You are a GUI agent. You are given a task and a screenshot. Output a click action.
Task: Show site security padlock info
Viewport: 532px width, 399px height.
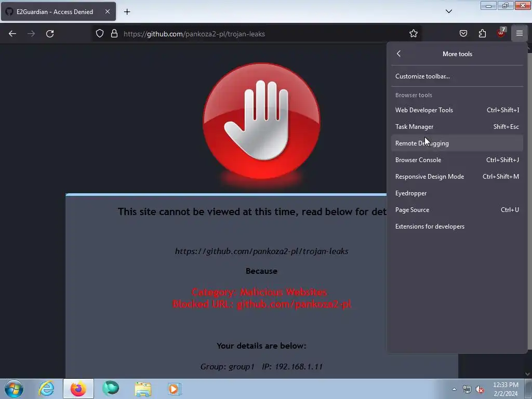coord(114,34)
